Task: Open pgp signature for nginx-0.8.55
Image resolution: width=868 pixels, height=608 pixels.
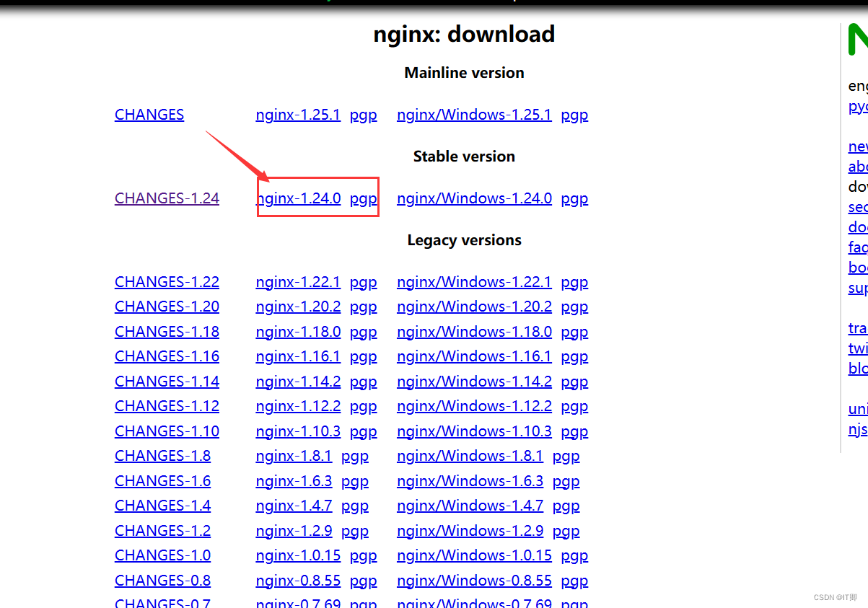Action: [364, 581]
